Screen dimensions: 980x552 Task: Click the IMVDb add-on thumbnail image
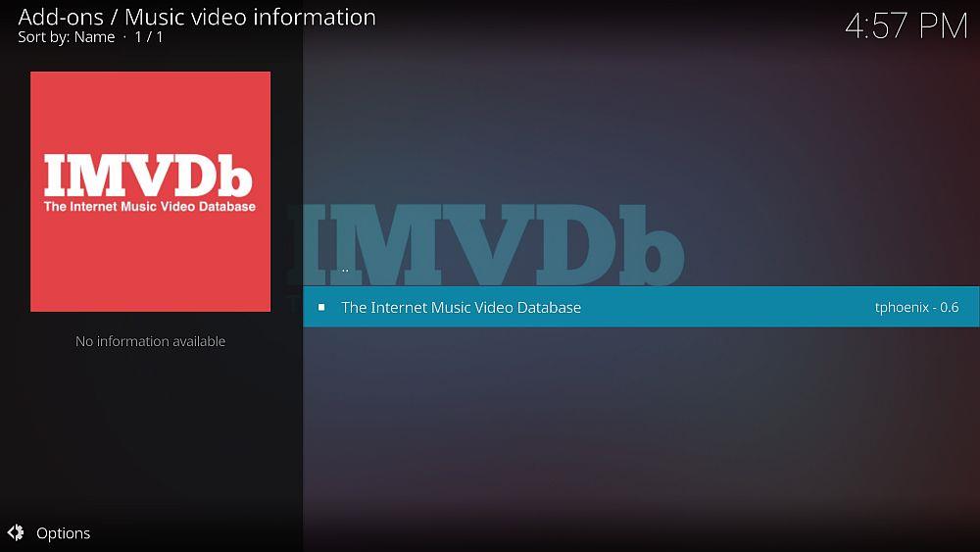point(151,191)
